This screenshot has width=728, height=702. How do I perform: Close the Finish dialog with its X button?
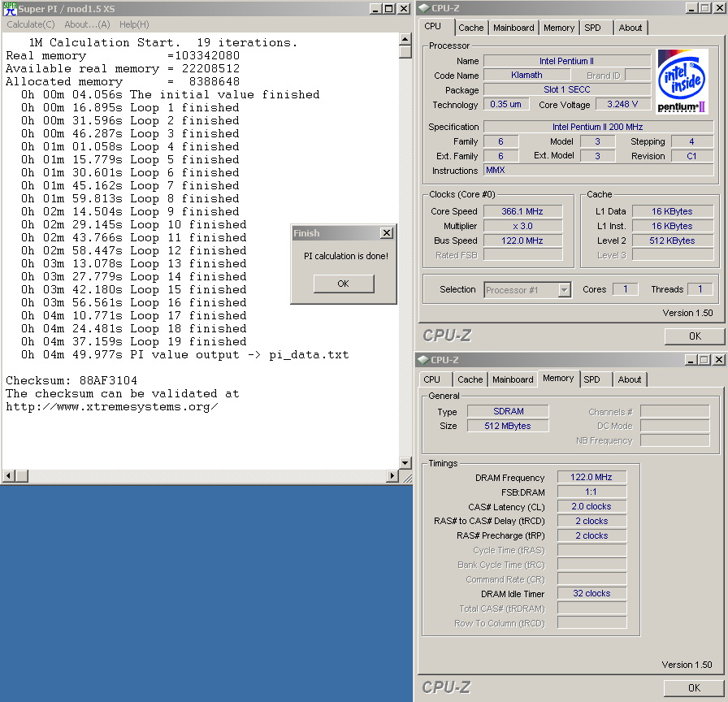coord(386,233)
